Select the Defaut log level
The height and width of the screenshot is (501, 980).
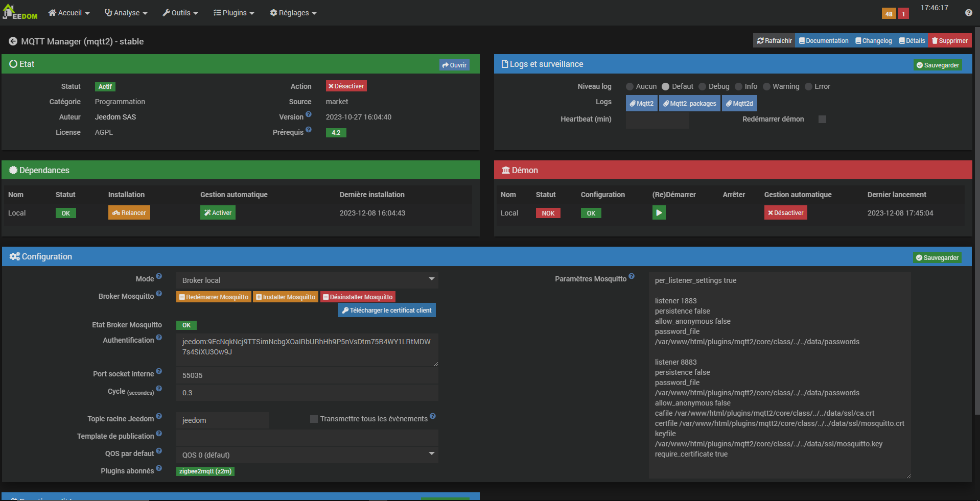point(665,87)
